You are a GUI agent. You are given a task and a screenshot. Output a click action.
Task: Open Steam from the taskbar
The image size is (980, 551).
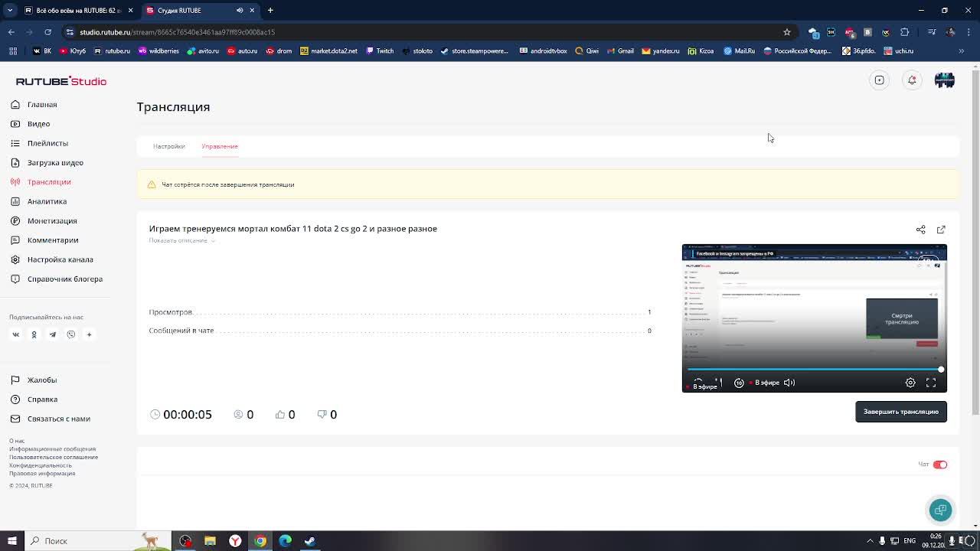coord(310,541)
